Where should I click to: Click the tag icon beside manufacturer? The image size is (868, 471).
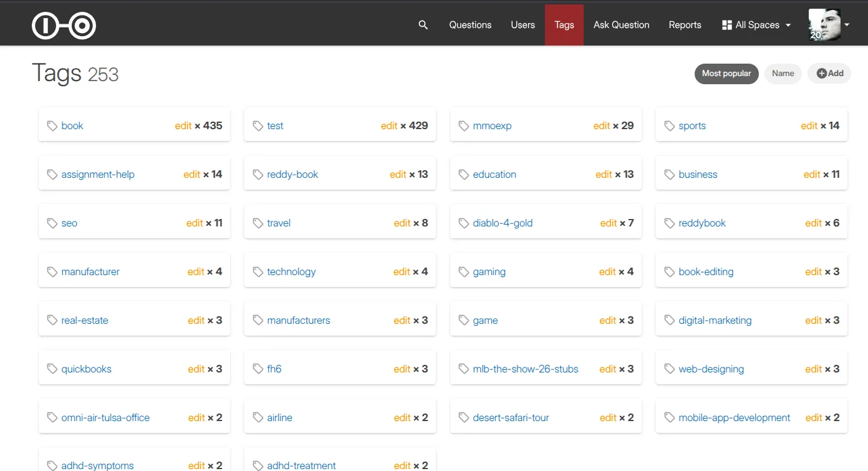[x=52, y=272]
